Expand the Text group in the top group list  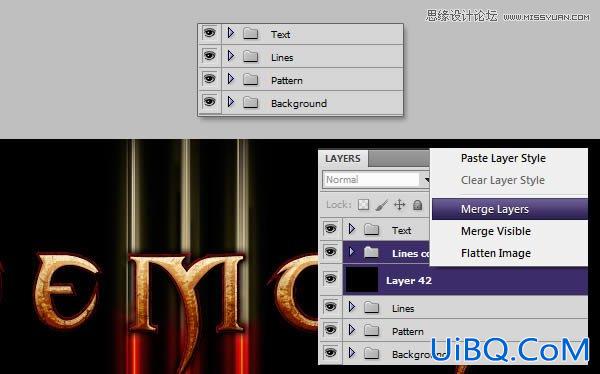tap(230, 33)
